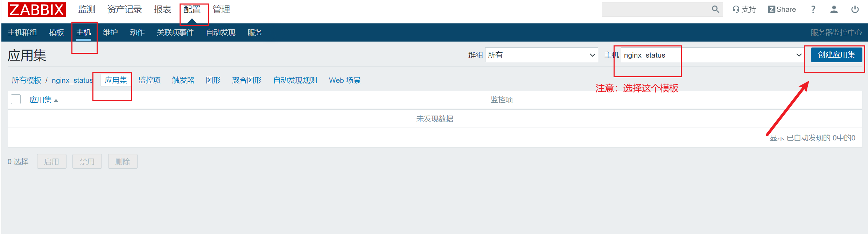Go to 主机 submenu

pos(84,32)
